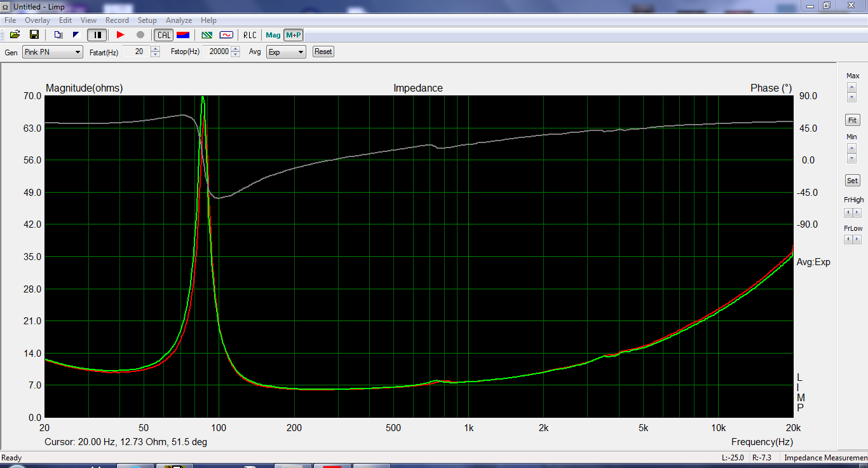Decrease Fstop with the down arrow
The image size is (868, 468).
coord(236,55)
